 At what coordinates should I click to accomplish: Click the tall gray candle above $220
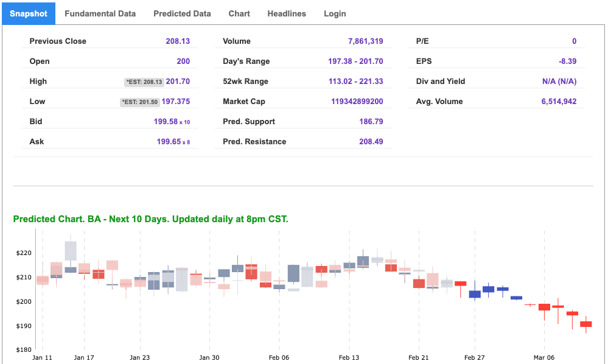point(71,251)
